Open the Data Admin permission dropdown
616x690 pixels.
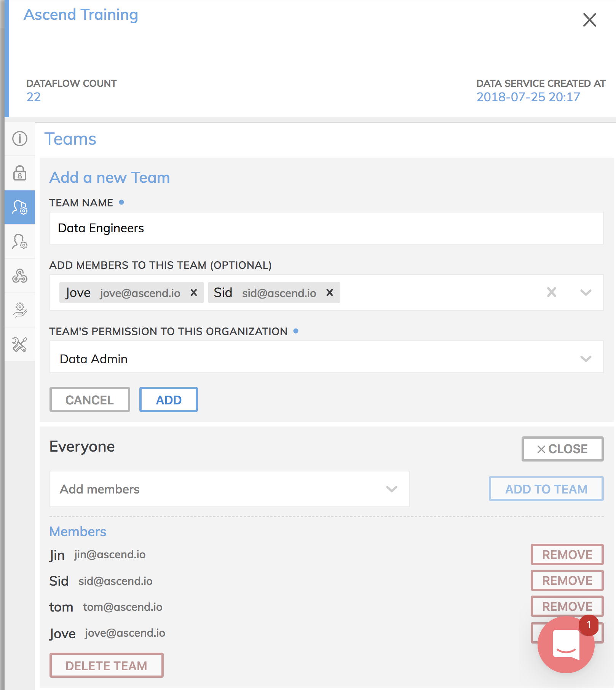coord(326,357)
